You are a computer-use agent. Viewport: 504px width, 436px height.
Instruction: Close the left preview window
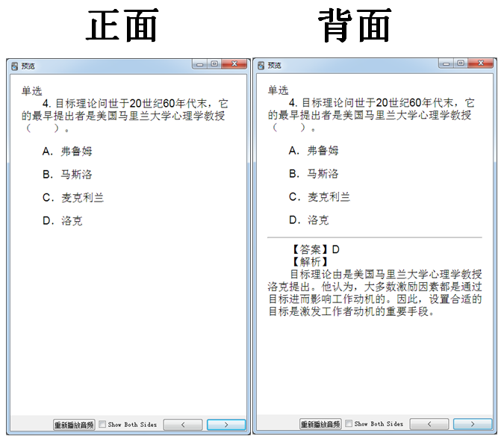click(x=234, y=64)
